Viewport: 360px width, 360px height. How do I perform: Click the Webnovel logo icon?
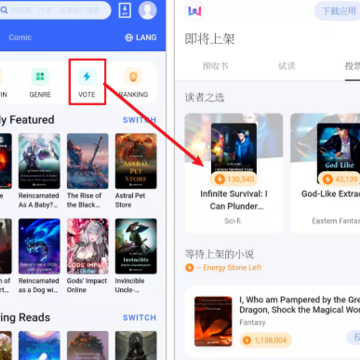click(x=195, y=11)
